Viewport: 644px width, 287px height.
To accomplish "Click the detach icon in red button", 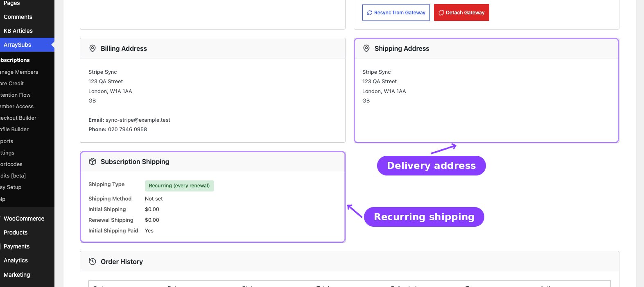I will 441,13.
